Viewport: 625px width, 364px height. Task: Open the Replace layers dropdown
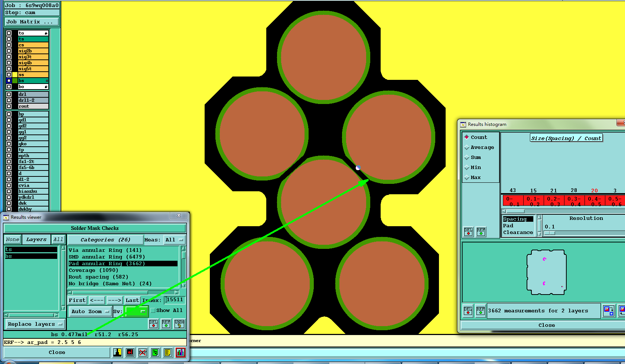(35, 324)
